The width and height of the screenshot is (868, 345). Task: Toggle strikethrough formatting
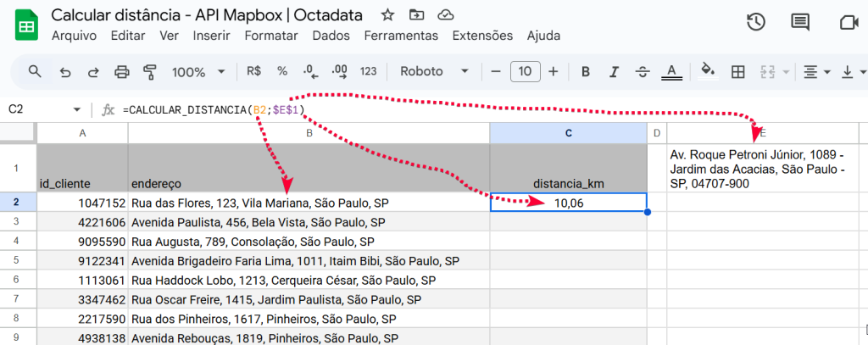click(x=643, y=71)
